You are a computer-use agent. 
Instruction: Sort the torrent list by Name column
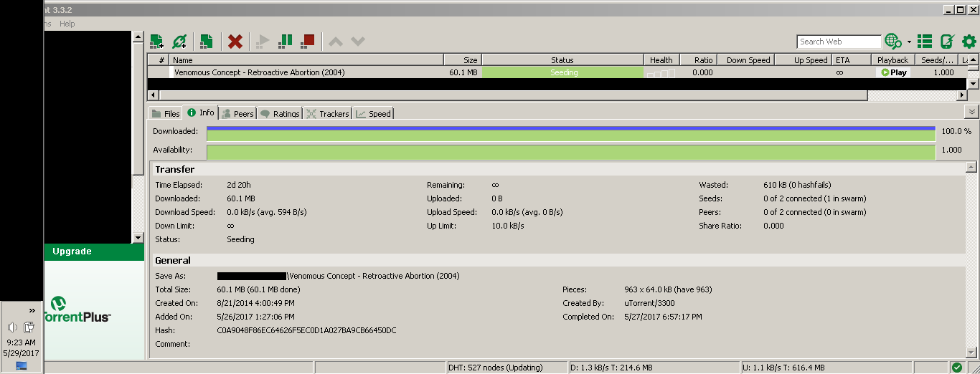pos(306,60)
